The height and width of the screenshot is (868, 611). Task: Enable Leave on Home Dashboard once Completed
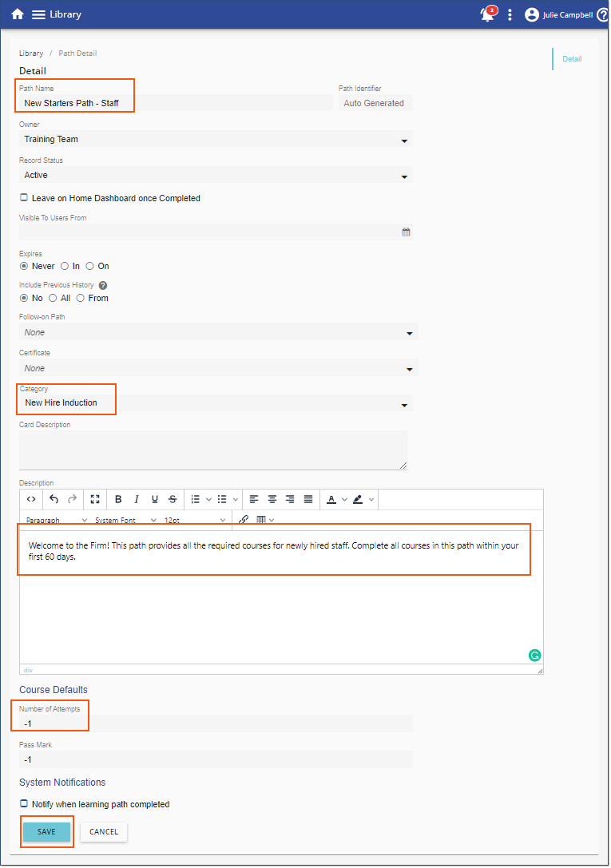point(24,198)
